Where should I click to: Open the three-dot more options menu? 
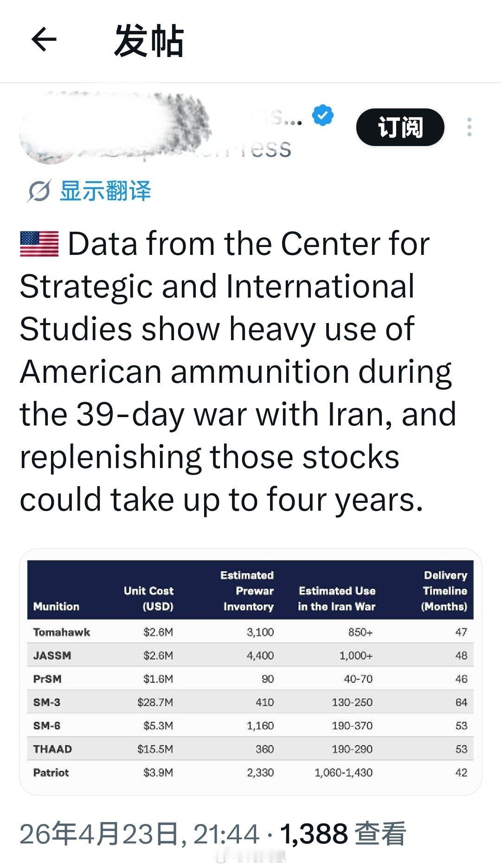pyautogui.click(x=469, y=127)
